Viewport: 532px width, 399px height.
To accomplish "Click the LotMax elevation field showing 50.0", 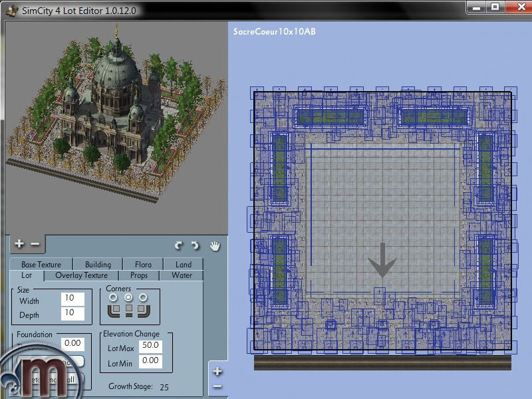I will 150,346.
